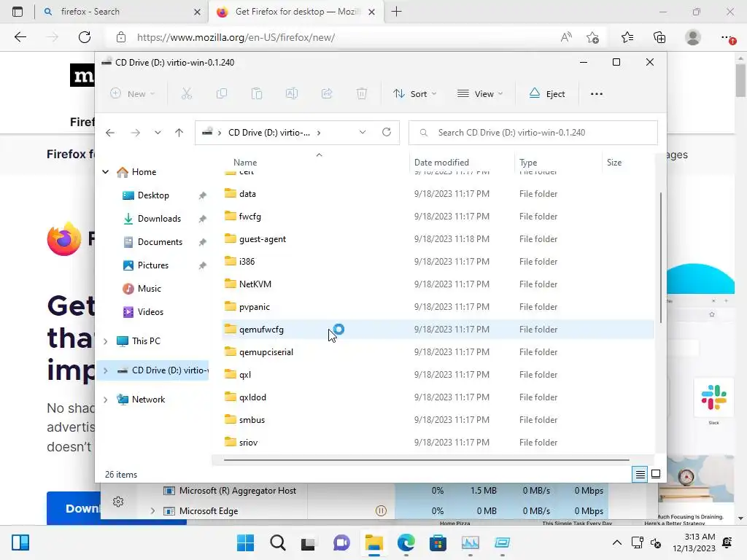Expand the Network tree node

point(105,400)
